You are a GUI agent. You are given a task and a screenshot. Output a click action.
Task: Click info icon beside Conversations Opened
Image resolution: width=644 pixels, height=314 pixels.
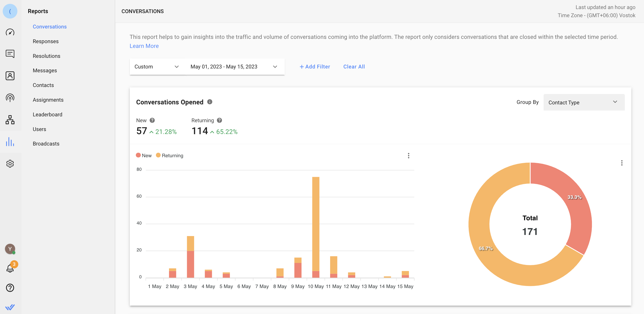coord(210,102)
